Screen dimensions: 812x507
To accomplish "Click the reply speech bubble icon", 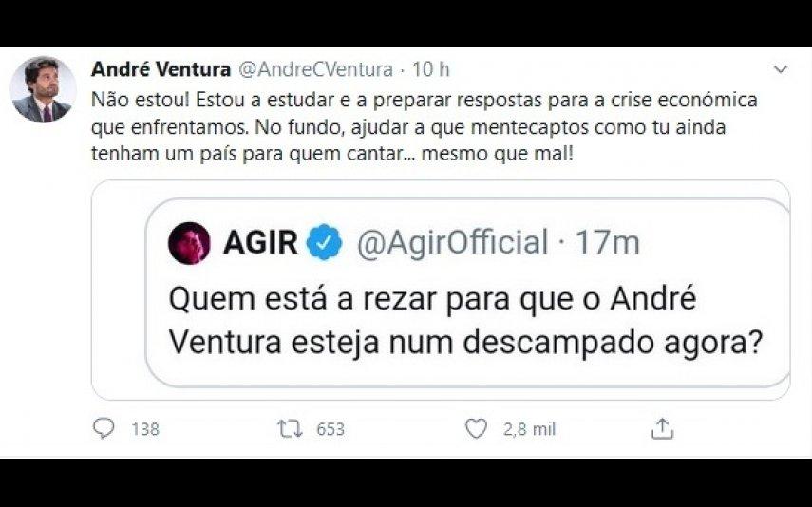I will coord(104,428).
